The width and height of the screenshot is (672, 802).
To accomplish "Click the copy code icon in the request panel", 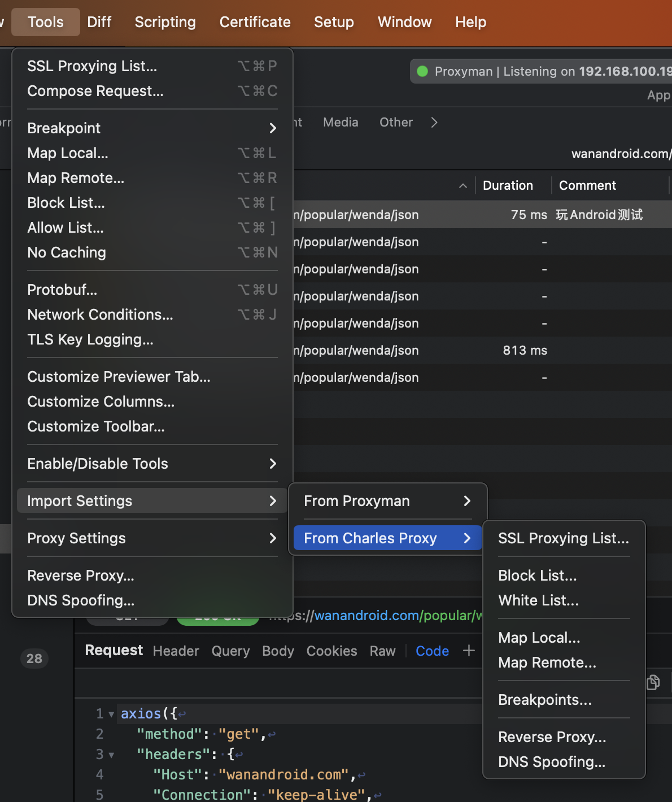I will 653,682.
